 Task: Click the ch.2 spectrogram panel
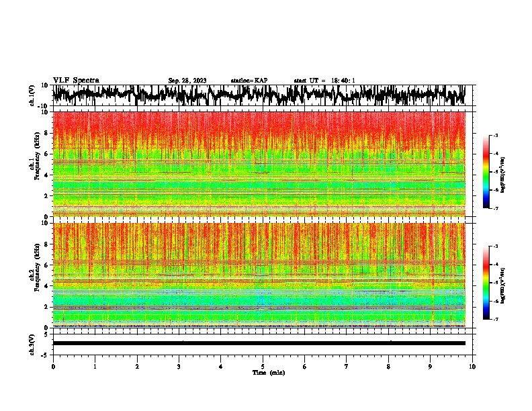click(259, 275)
